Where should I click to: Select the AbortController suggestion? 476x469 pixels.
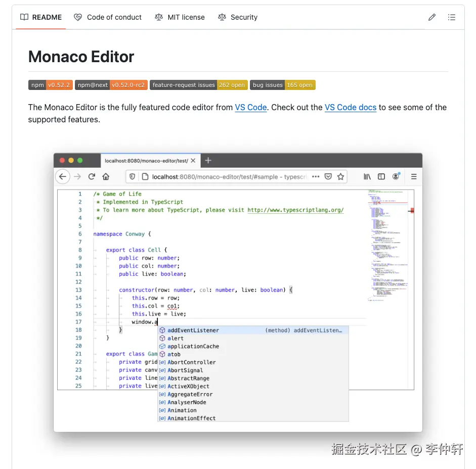pos(253,362)
